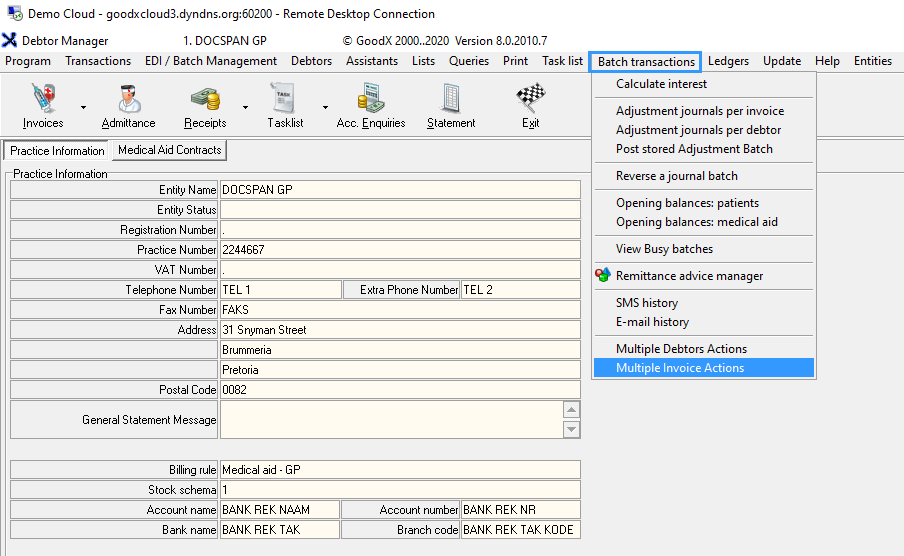Choose Calculate interest from the menu
The height and width of the screenshot is (556, 904).
point(661,84)
